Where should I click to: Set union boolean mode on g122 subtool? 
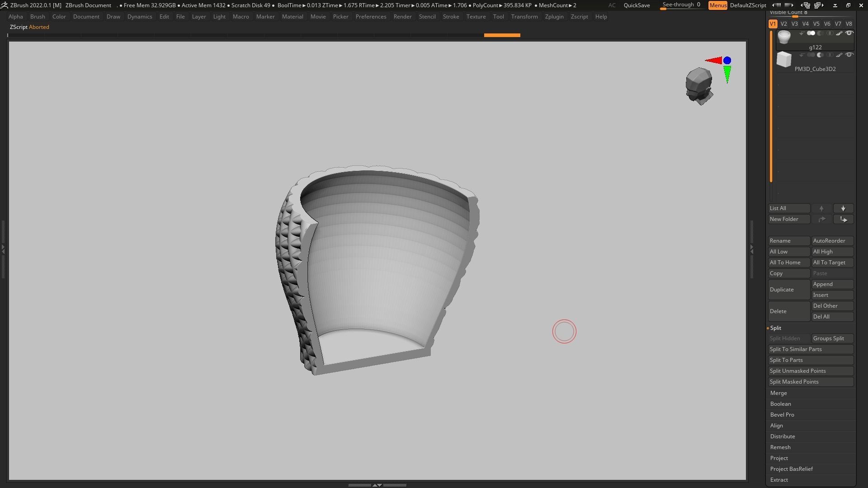(x=811, y=33)
